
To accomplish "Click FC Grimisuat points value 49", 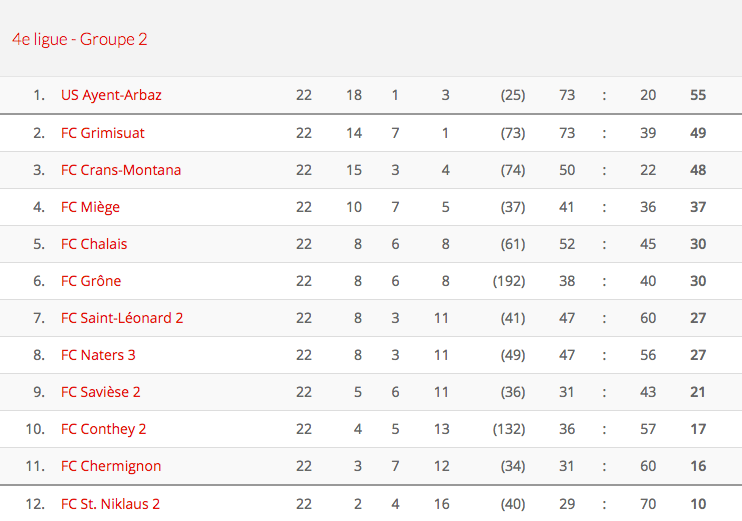I will point(698,133).
